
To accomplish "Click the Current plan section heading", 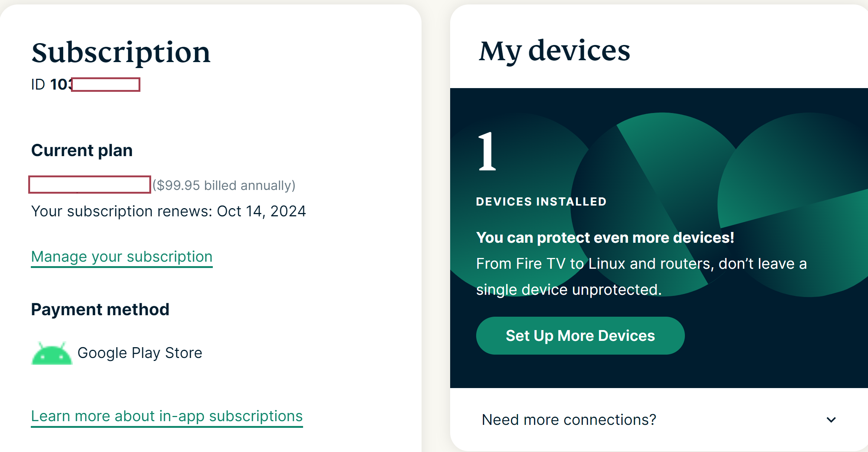I will pos(82,151).
